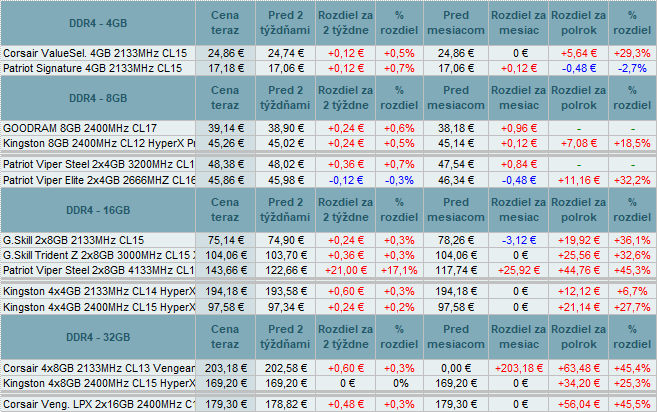
Task: Select the '+7,08 €' half-year difference cell
Action: point(578,143)
